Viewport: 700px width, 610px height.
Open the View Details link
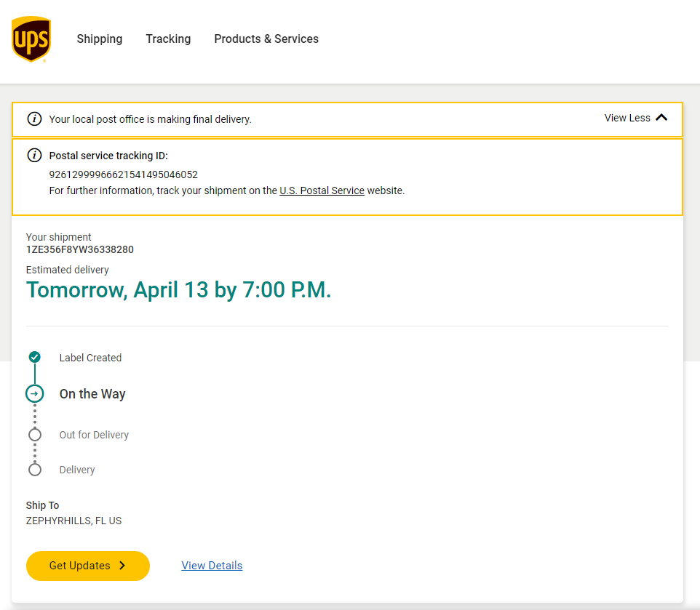[x=212, y=566]
